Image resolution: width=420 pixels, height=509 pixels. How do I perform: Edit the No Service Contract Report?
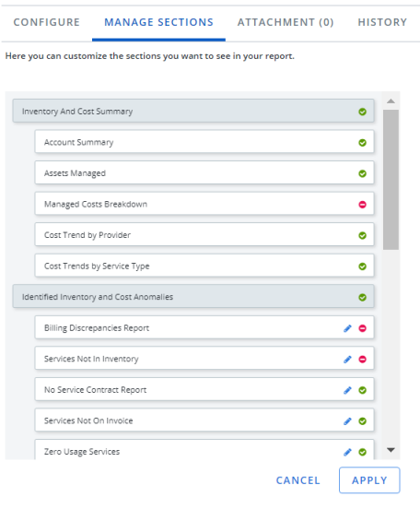pyautogui.click(x=347, y=390)
